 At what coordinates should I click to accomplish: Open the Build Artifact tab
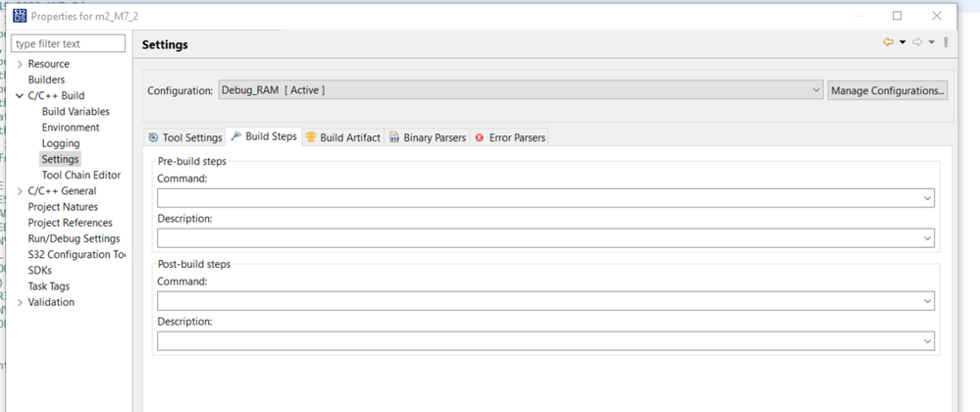[342, 137]
